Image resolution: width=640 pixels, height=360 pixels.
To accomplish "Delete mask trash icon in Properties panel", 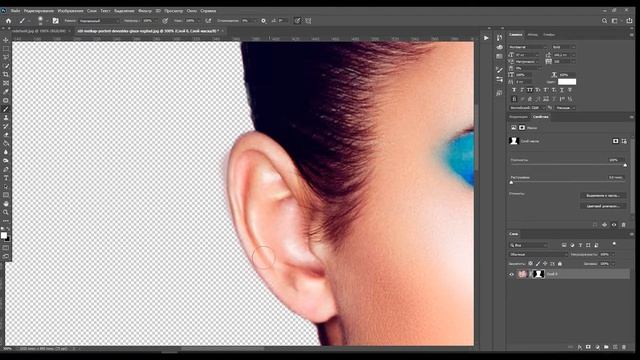I will click(x=623, y=225).
